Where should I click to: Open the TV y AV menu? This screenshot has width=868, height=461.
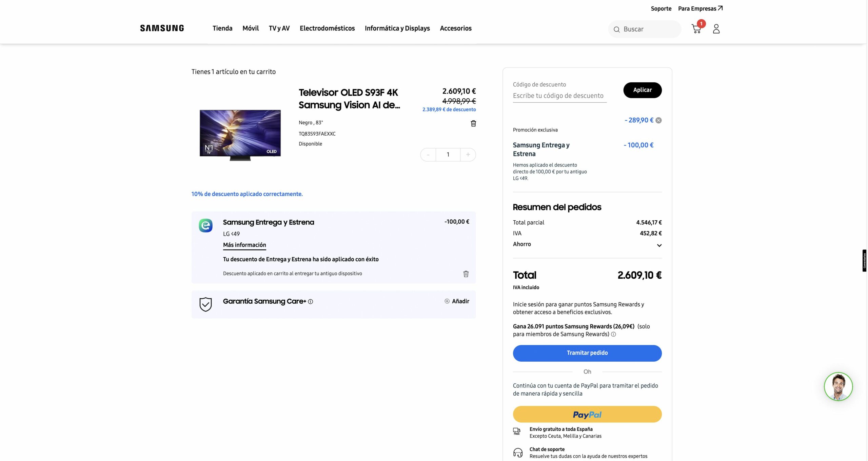tap(279, 28)
